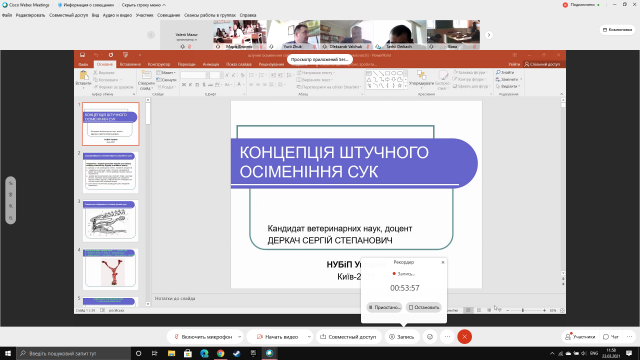Open PowerPoint Файл tab

(83, 64)
